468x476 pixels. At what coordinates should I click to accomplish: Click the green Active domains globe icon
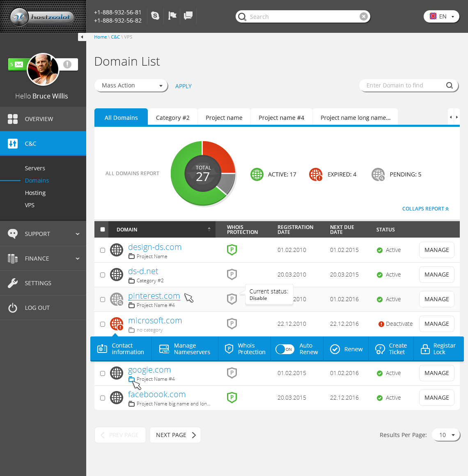pos(257,174)
